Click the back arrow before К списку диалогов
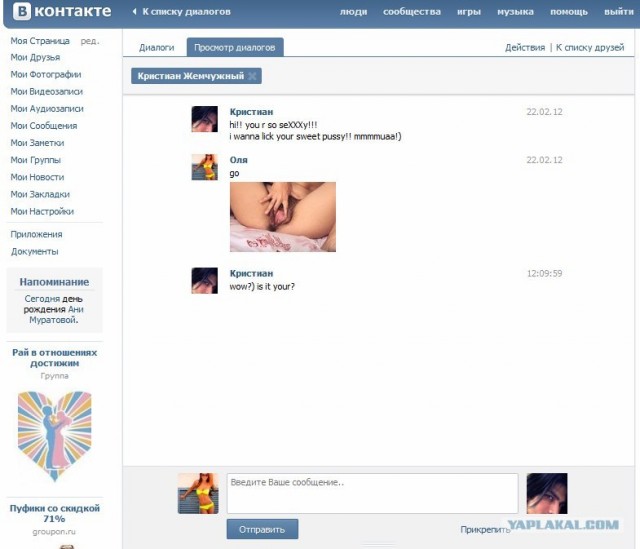 tap(135, 12)
